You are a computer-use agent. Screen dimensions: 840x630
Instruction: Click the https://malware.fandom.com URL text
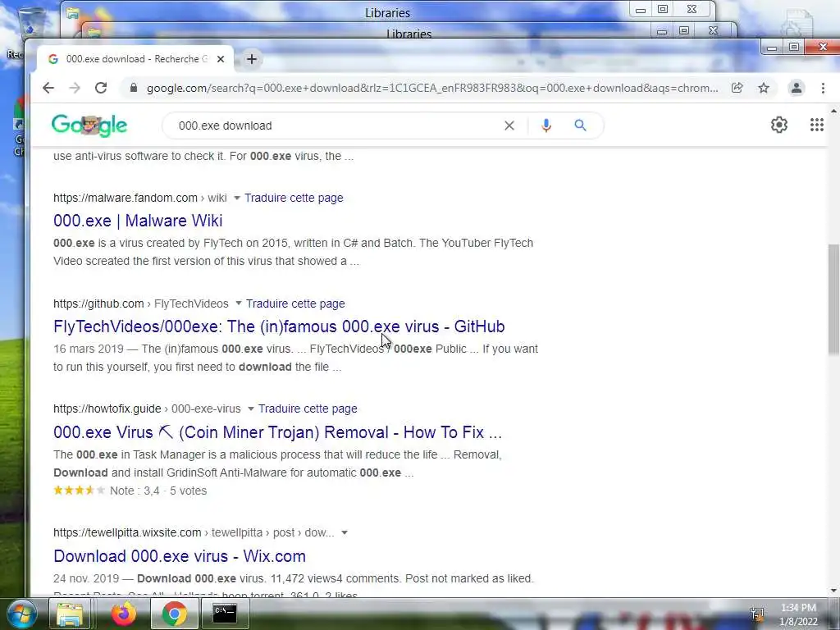126,198
